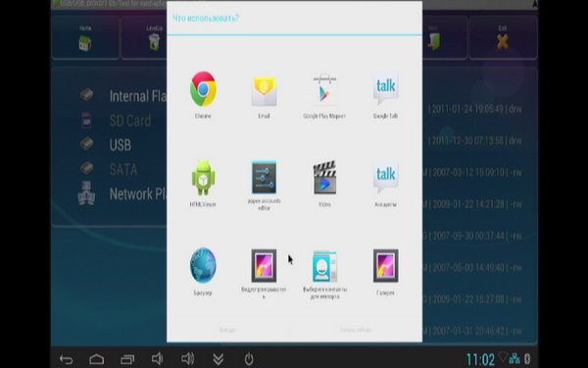Click the clock showing 11:02

click(x=480, y=359)
